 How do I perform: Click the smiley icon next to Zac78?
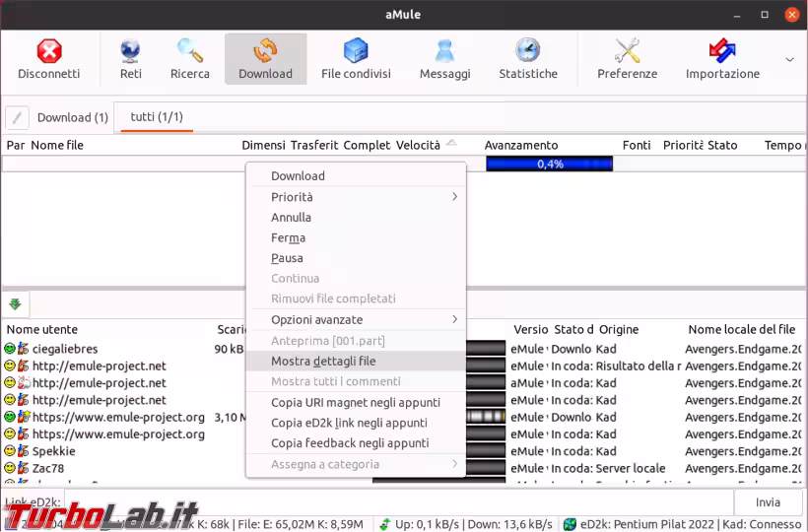(x=9, y=468)
